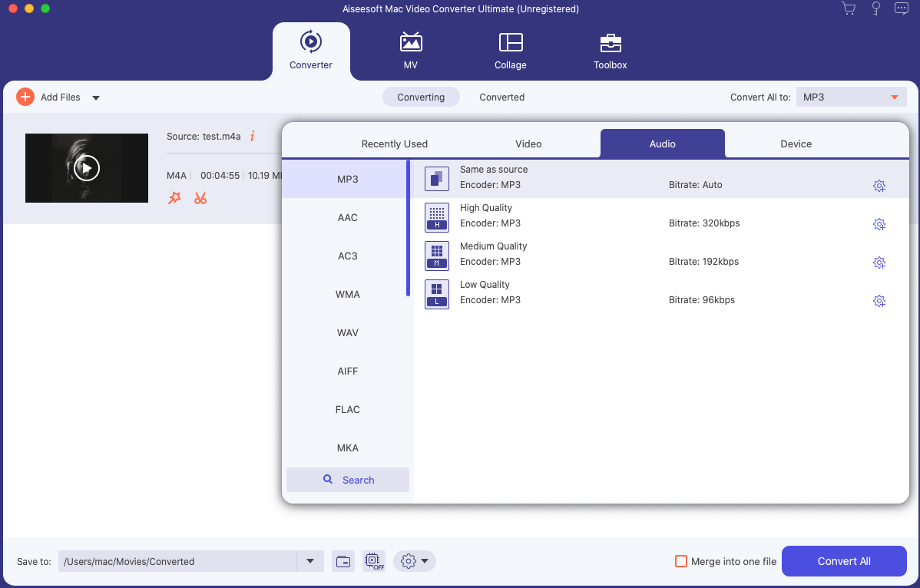Viewport: 920px width, 588px height.
Task: Click the Medium Quality profile icon
Action: coord(436,256)
